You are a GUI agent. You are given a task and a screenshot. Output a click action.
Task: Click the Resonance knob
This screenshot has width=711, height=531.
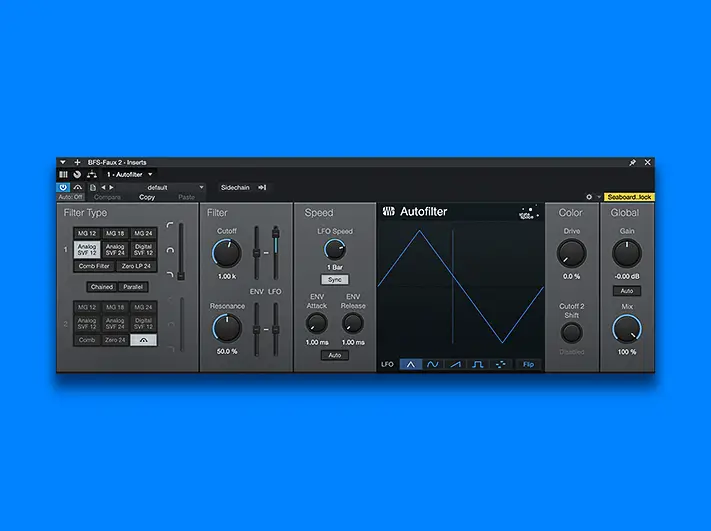pyautogui.click(x=227, y=328)
